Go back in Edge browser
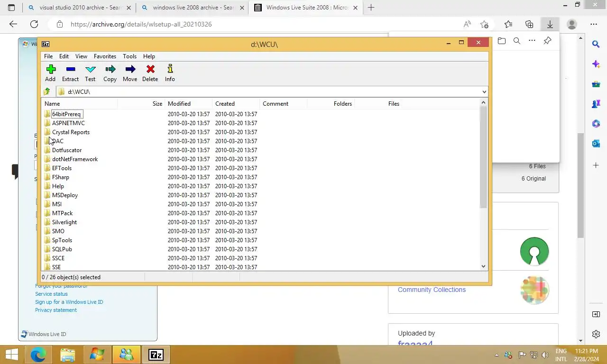The width and height of the screenshot is (607, 364). [13, 24]
